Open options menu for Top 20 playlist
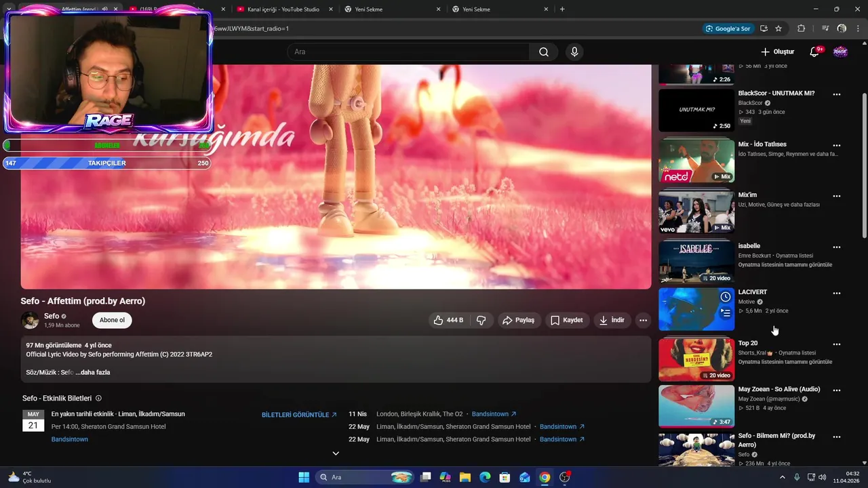Viewport: 868px width, 488px height. pos(837,344)
